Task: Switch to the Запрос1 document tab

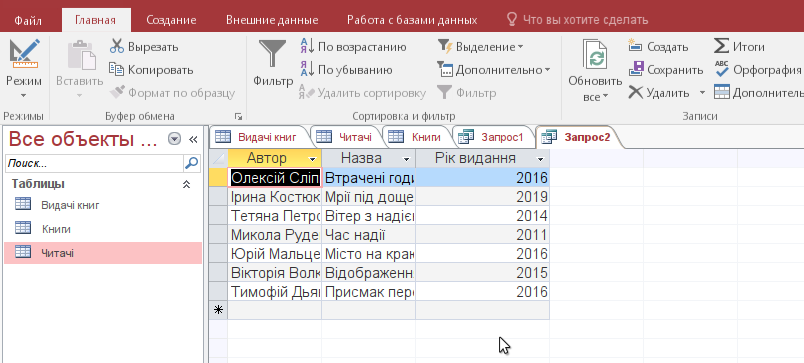Action: tap(492, 137)
